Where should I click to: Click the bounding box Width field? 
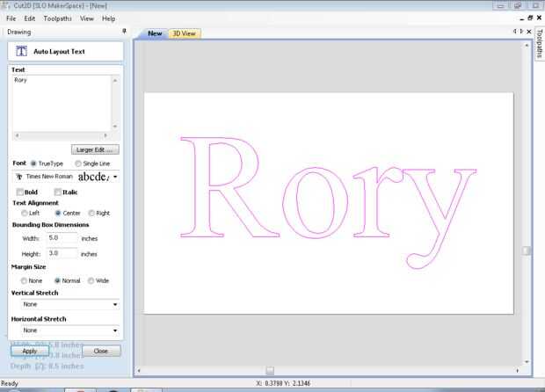62,238
